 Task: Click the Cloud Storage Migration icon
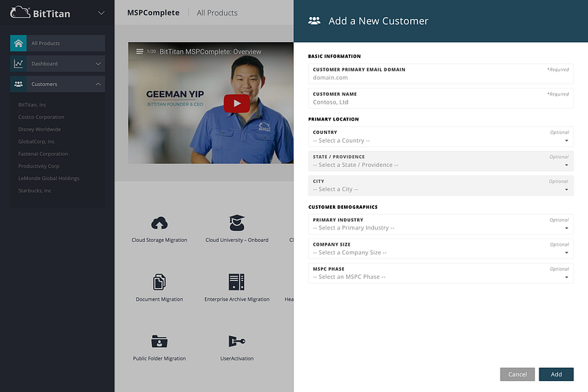click(159, 223)
